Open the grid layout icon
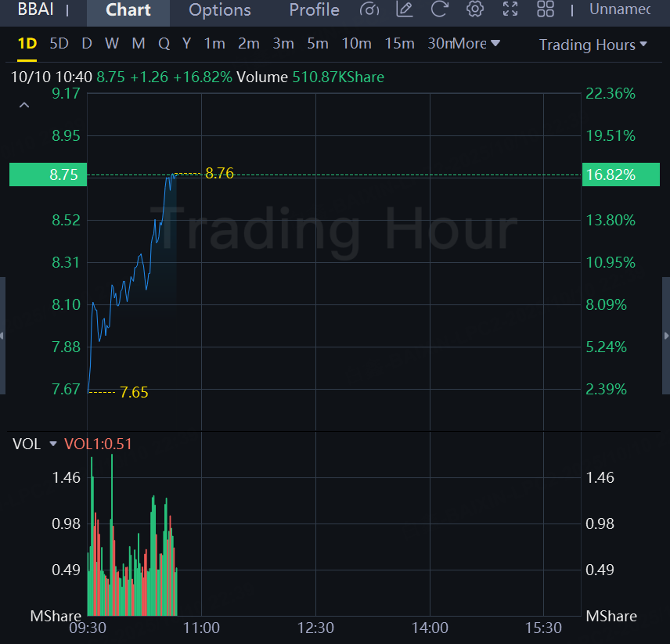 [546, 9]
